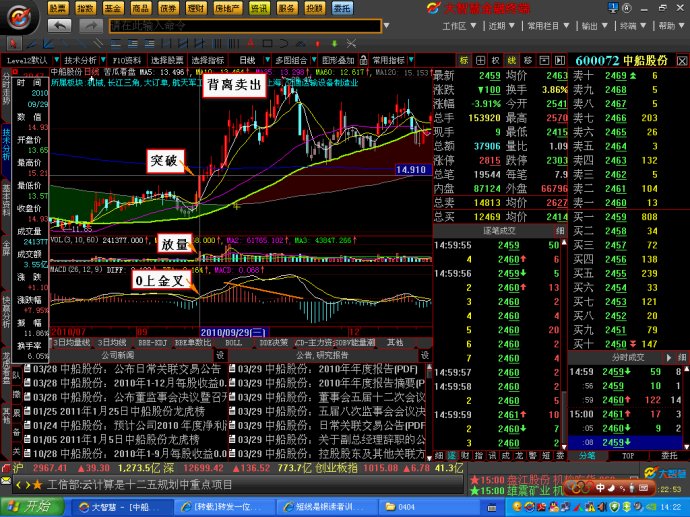This screenshot has width=690, height=517.
Task: Click the 移 icon in chart header
Action: tap(528, 60)
